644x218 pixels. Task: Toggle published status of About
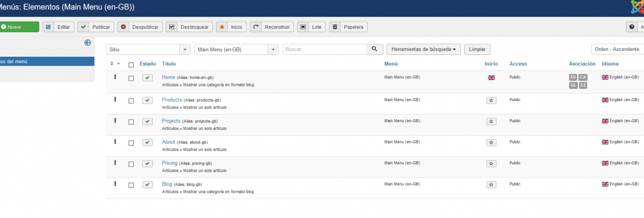(148, 143)
